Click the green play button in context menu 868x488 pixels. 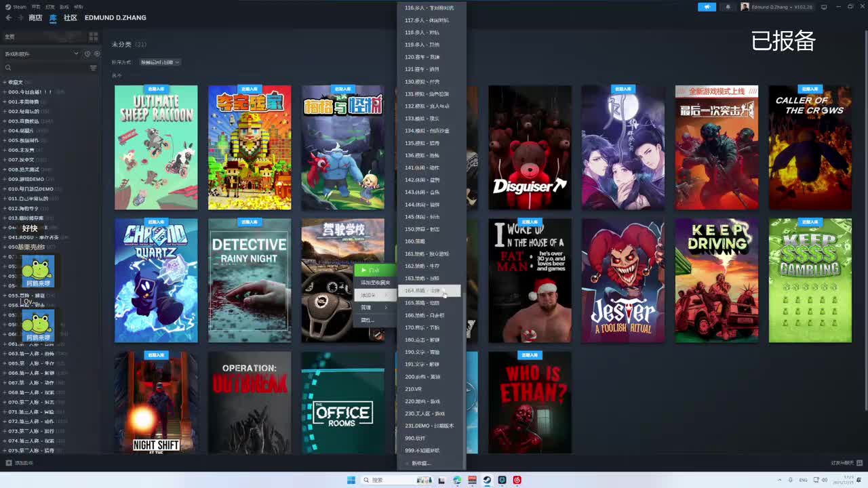[x=375, y=270]
